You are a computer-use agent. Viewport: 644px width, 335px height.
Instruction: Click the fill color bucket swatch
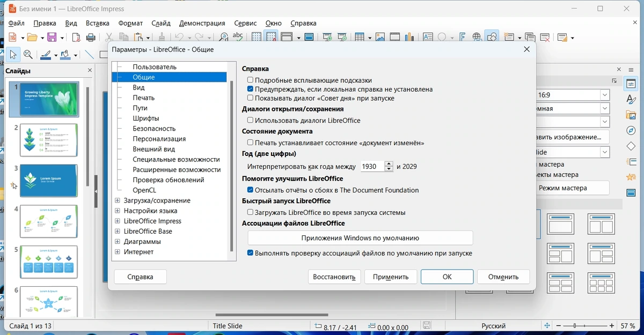pyautogui.click(x=66, y=55)
